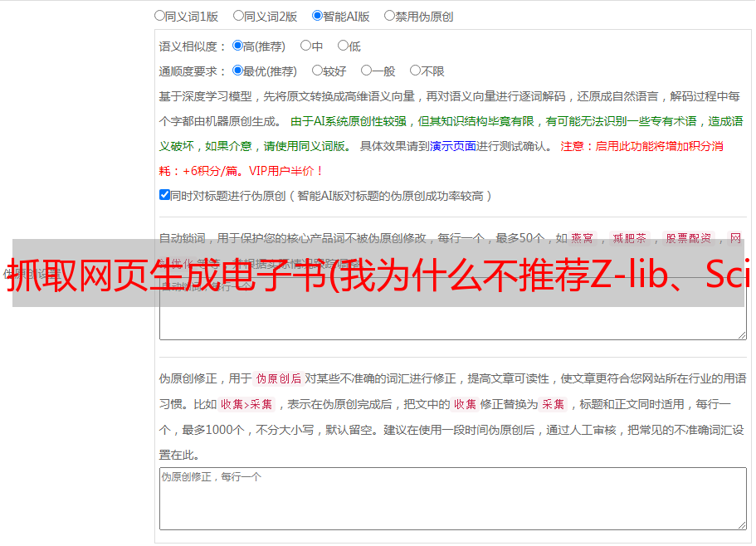Choose the 智能AI版 radio option
The width and height of the screenshot is (756, 546).
[317, 16]
